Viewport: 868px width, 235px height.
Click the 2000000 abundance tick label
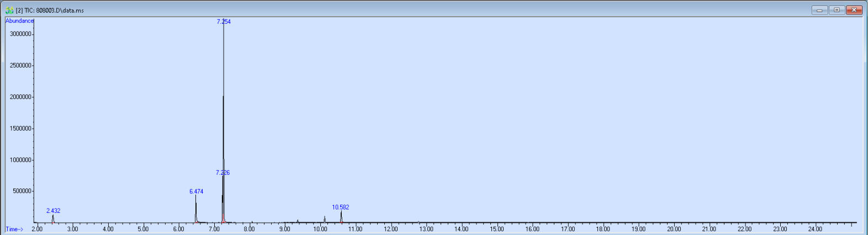20,97
